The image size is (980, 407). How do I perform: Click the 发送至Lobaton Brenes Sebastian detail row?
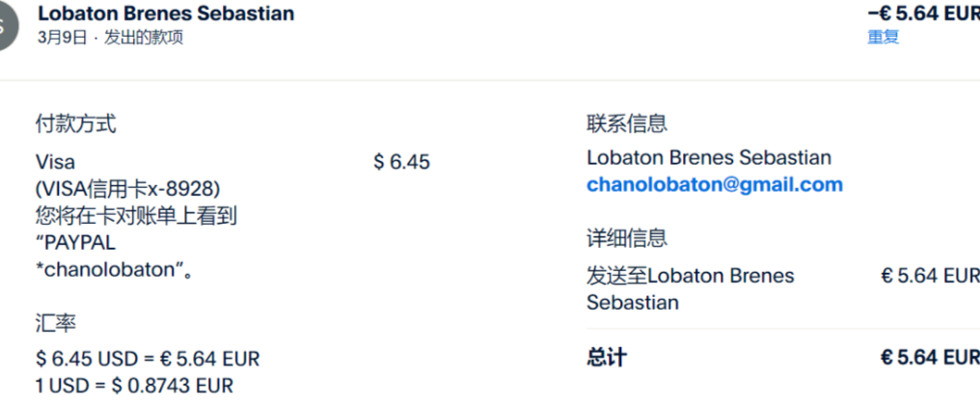(x=690, y=288)
